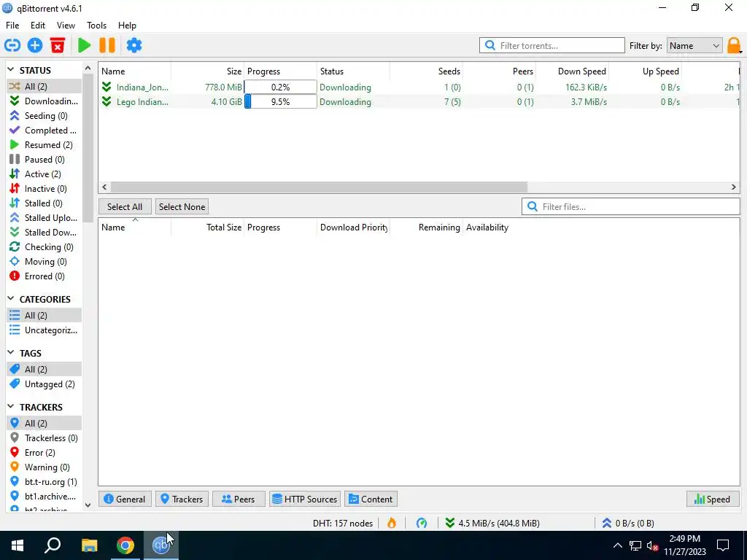Collapse the TAGS section
747x560 pixels.
coord(11,353)
